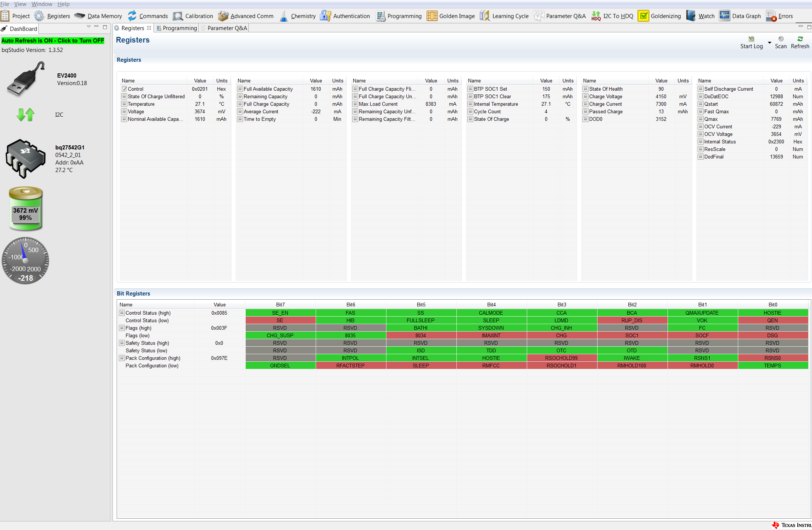Toggle the Full Available Capacity checkbox
Viewport: 812px width, 530px height.
click(240, 89)
